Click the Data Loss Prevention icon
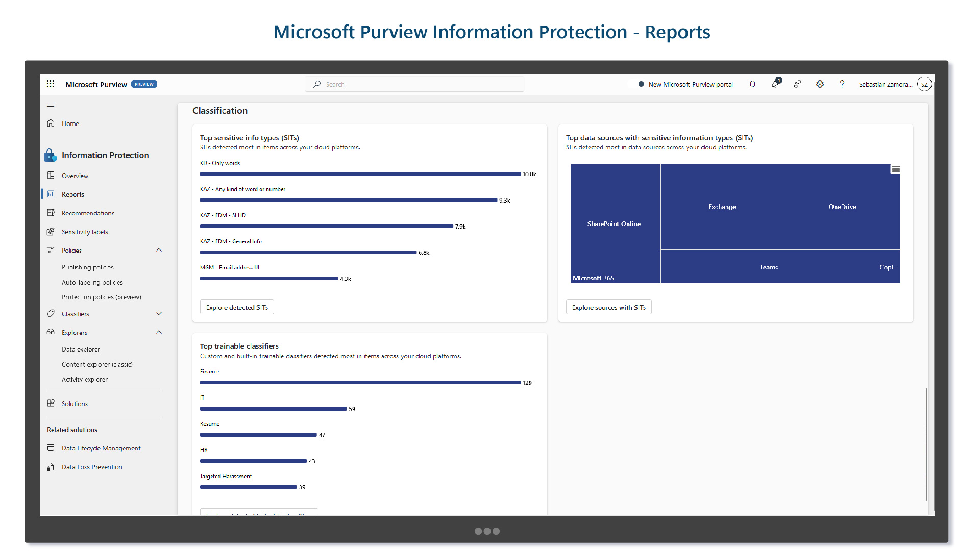Viewport: 980px width, 551px height. (51, 467)
